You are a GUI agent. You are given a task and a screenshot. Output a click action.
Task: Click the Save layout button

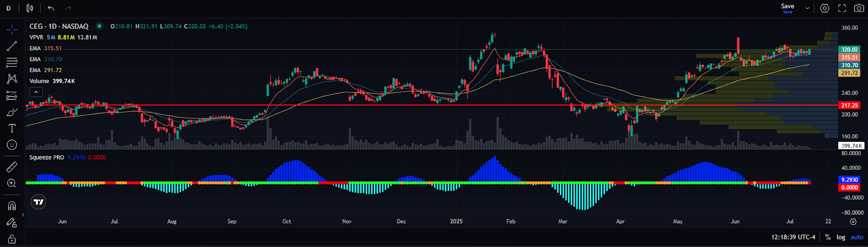point(788,8)
